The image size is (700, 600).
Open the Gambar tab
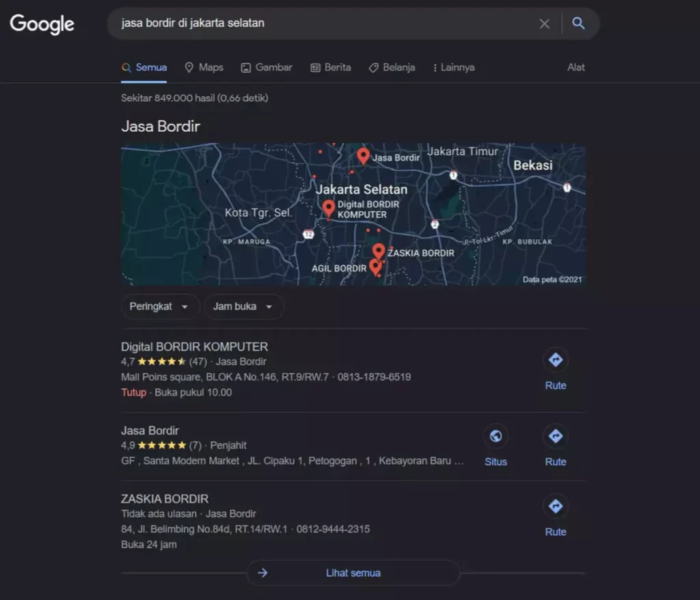[267, 68]
